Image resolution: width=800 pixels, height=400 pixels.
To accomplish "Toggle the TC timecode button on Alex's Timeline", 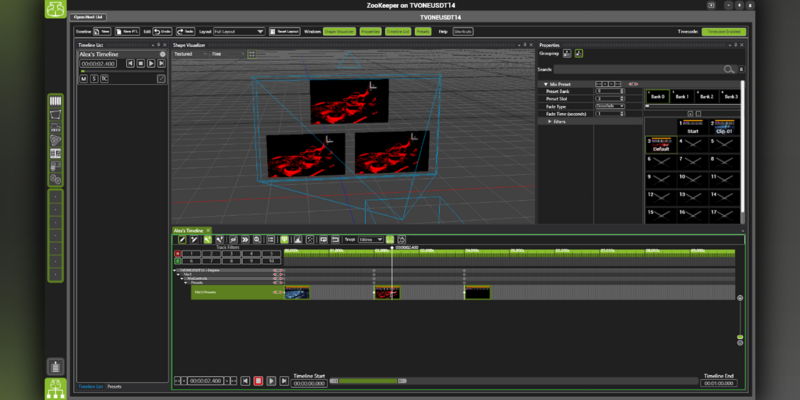I will (x=104, y=79).
